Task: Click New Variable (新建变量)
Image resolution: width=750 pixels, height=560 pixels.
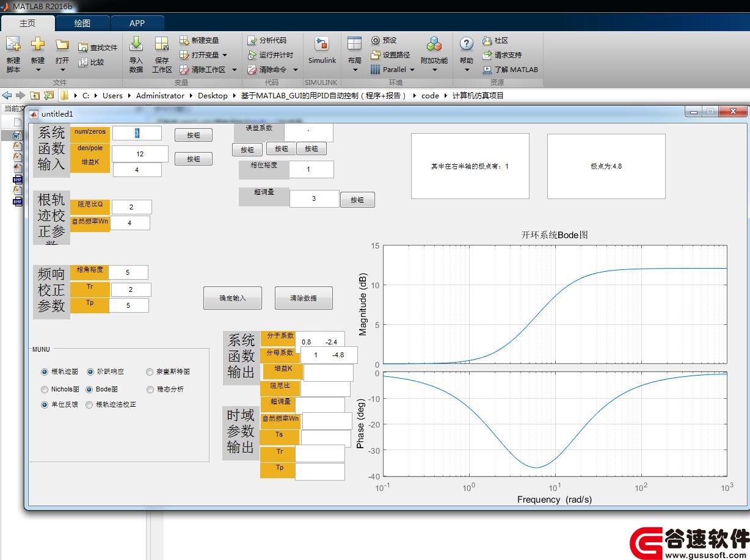Action: point(199,40)
